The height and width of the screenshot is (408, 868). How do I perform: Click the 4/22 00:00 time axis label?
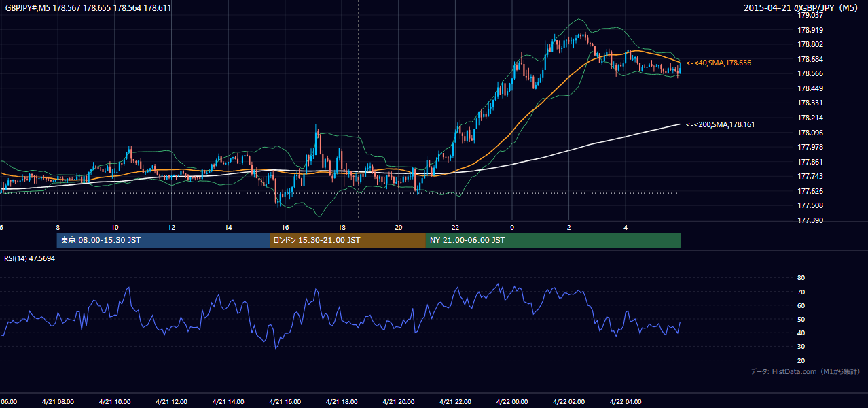pyautogui.click(x=512, y=401)
